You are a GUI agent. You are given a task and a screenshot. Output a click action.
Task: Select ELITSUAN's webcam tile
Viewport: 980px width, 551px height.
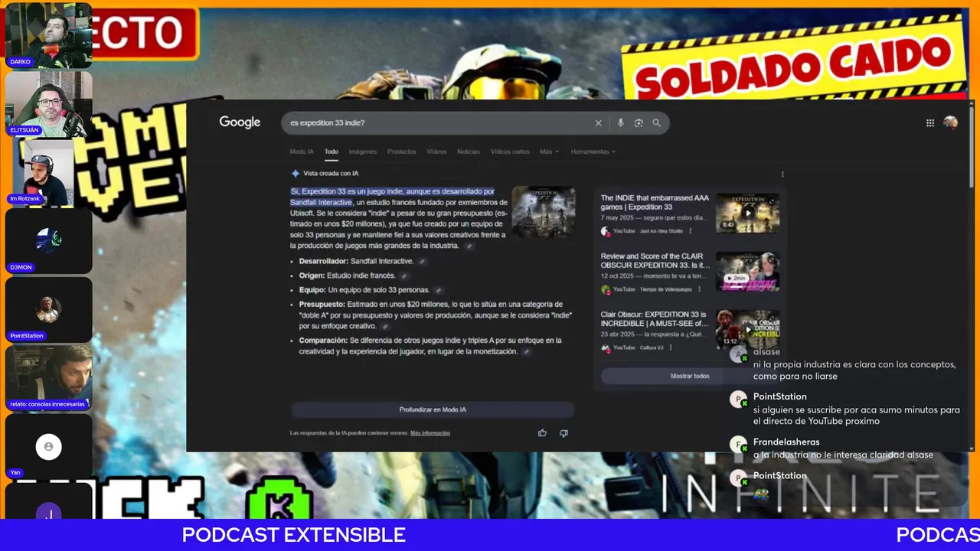[x=49, y=104]
